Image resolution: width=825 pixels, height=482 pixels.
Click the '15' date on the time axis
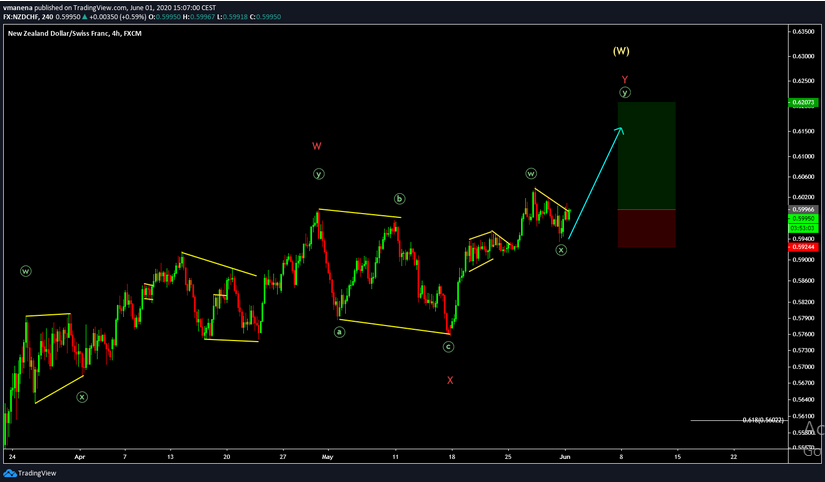677,457
